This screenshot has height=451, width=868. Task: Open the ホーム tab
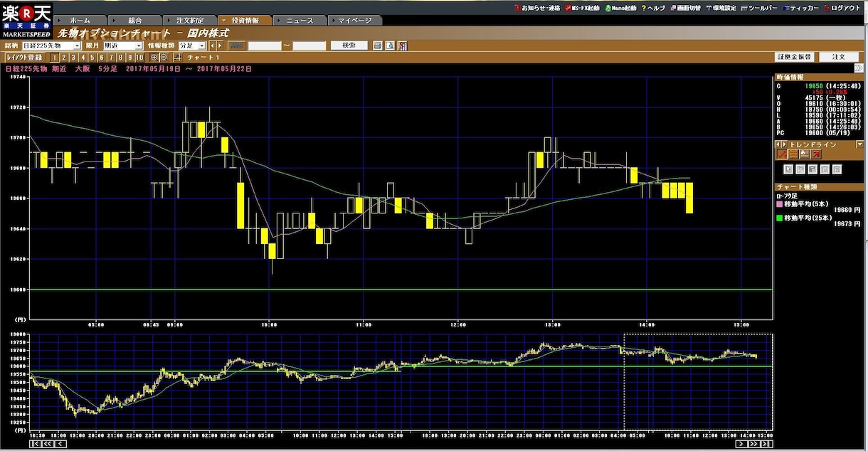(80, 21)
